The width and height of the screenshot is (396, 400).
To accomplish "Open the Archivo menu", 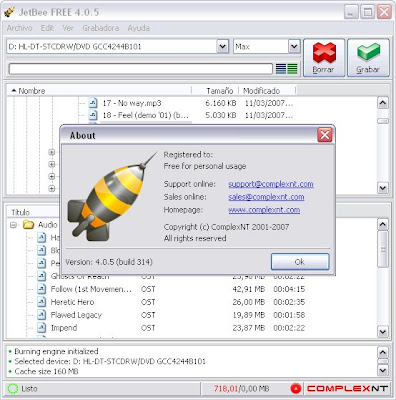I will point(20,28).
